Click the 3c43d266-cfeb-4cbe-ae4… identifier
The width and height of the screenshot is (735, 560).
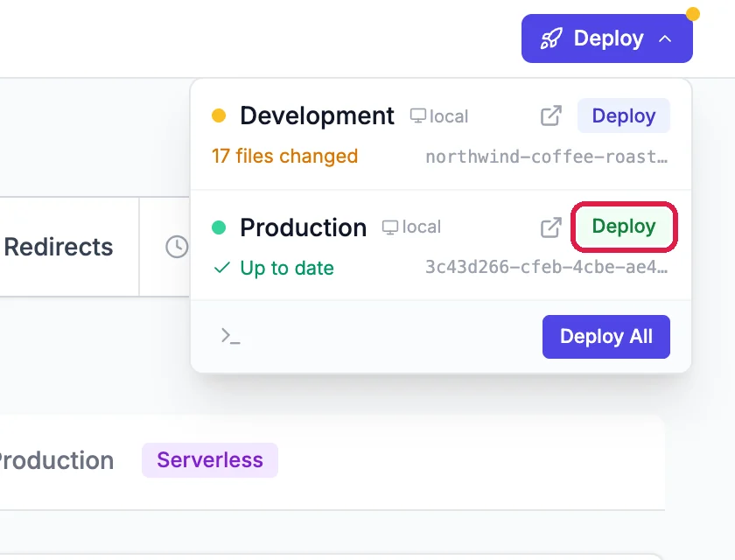pyautogui.click(x=547, y=267)
